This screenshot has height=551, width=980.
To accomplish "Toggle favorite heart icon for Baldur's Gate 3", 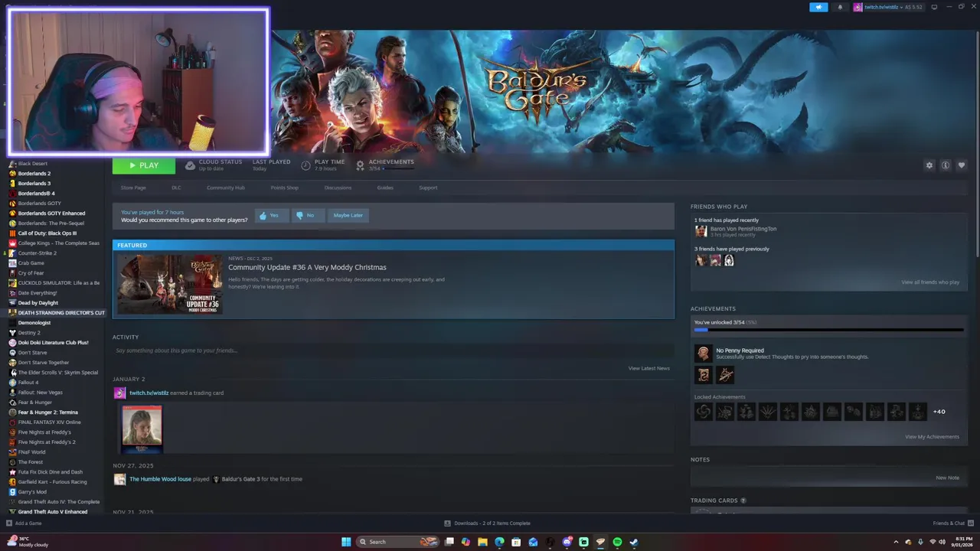I will coord(962,165).
